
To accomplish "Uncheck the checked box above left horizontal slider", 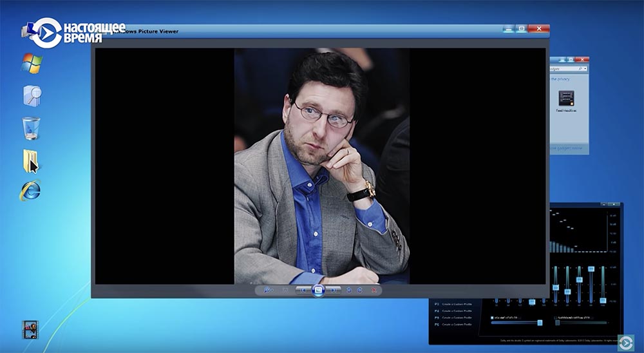I will coord(492,318).
